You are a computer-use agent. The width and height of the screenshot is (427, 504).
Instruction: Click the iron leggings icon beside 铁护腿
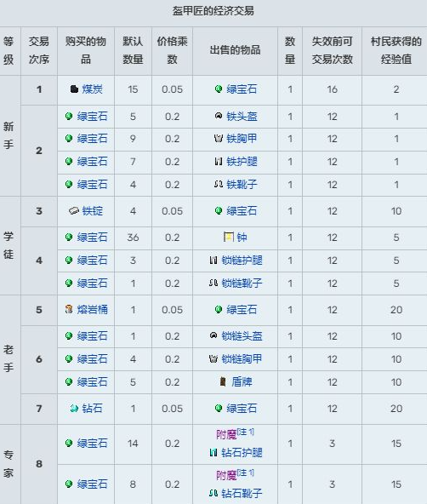tap(219, 162)
